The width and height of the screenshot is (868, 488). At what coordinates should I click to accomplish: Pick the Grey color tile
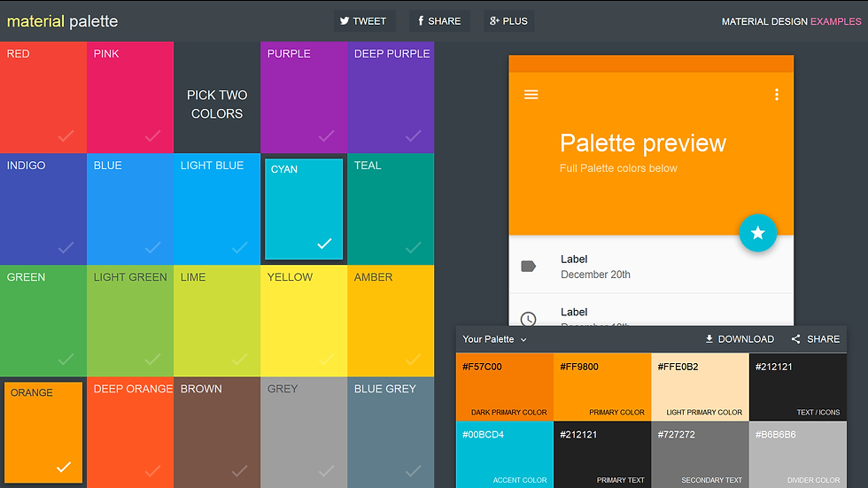(x=304, y=433)
